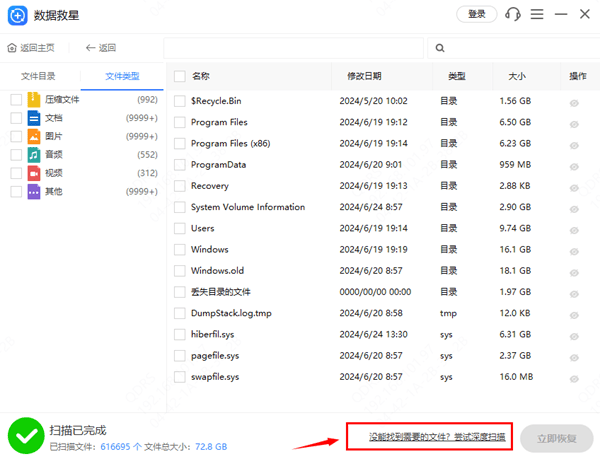
Task: Click the 音频 audio category icon
Action: tap(33, 155)
